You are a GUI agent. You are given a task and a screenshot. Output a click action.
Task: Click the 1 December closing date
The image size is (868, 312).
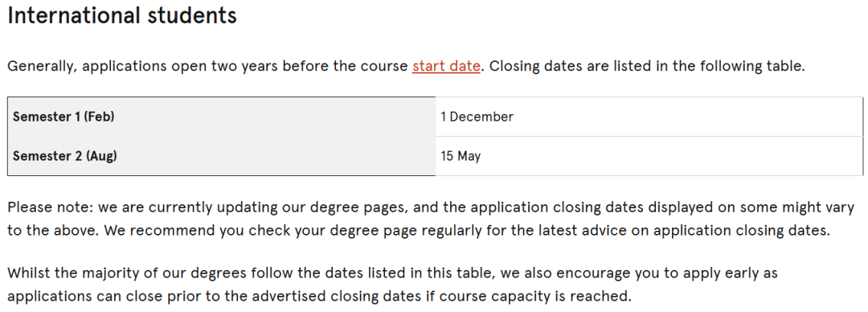[477, 117]
